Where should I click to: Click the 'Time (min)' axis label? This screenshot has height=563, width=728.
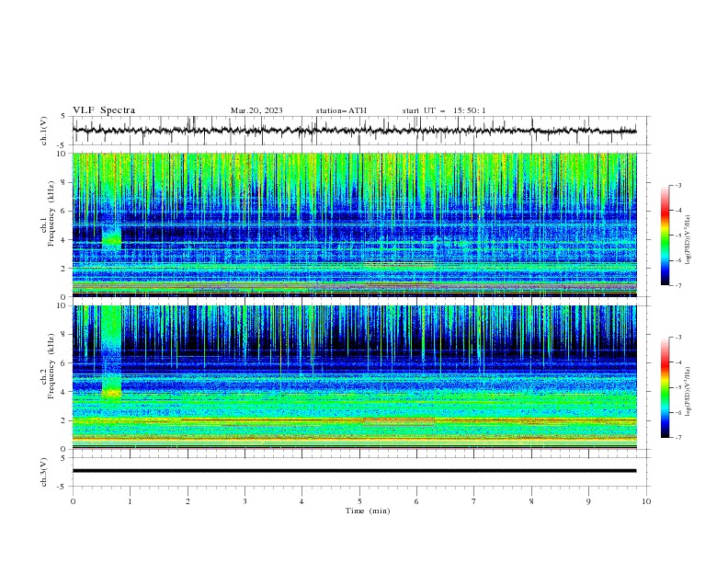[x=368, y=511]
